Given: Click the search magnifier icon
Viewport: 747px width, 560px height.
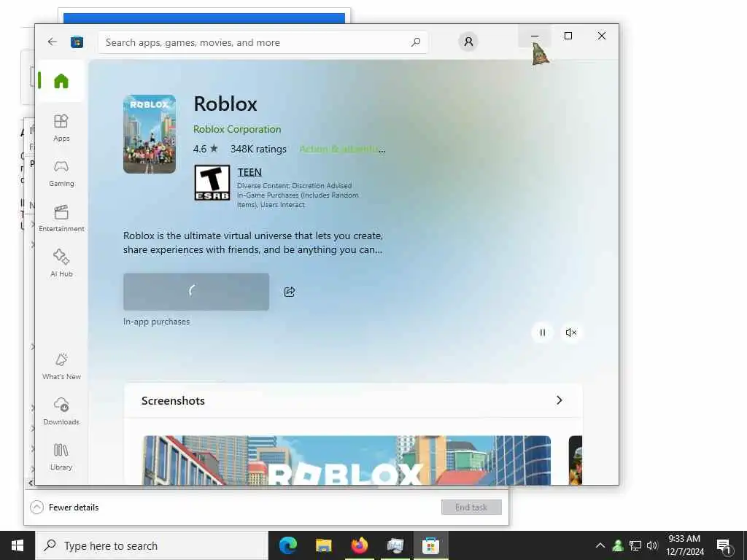Looking at the screenshot, I should [x=415, y=42].
